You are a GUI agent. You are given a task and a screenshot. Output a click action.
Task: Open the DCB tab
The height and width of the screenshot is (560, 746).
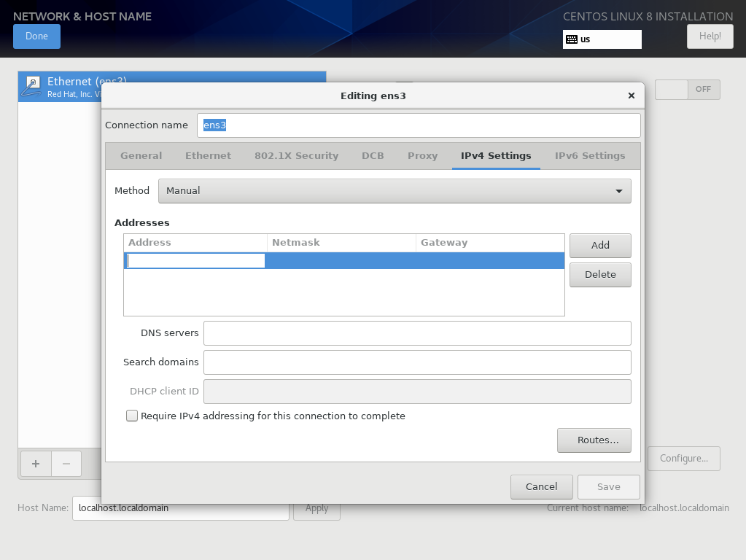tap(373, 155)
